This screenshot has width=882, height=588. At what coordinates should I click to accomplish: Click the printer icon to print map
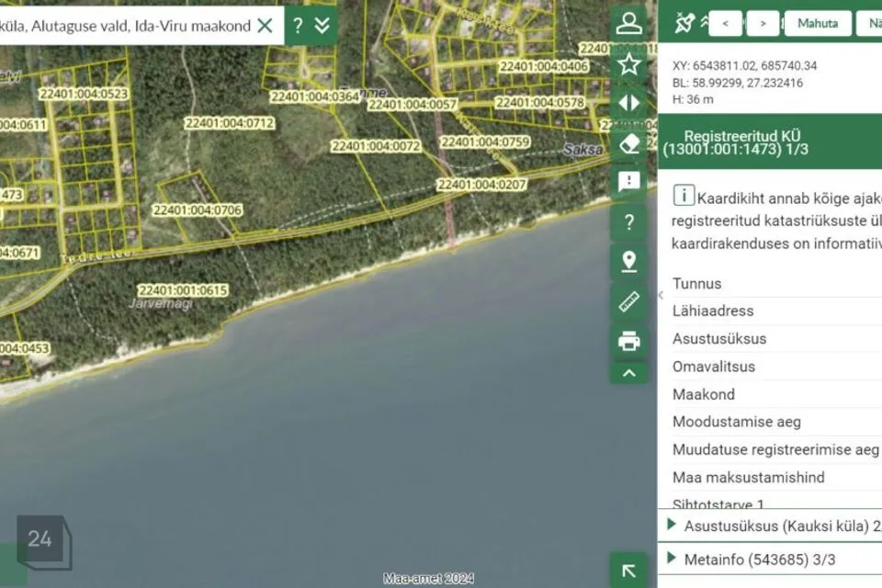click(x=629, y=341)
